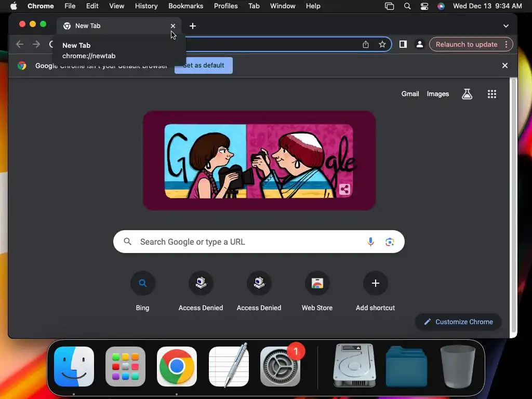The height and width of the screenshot is (399, 532).
Task: Open Images link
Action: (437, 94)
